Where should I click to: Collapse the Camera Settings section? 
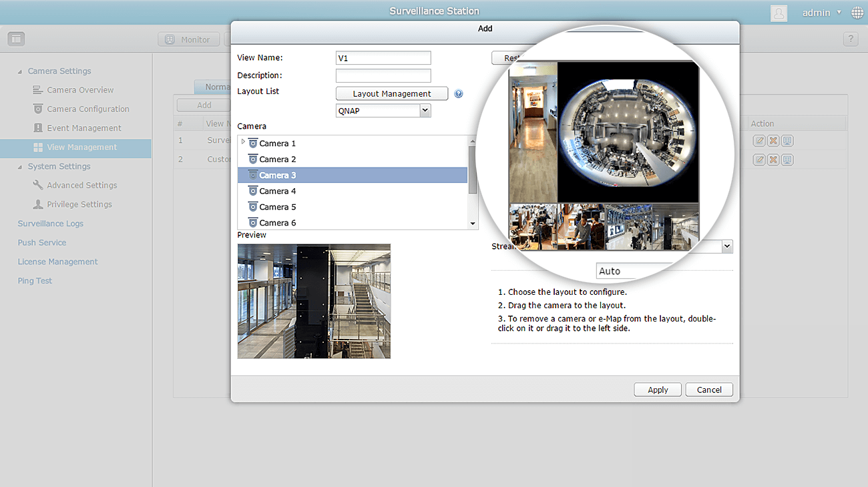[20, 71]
